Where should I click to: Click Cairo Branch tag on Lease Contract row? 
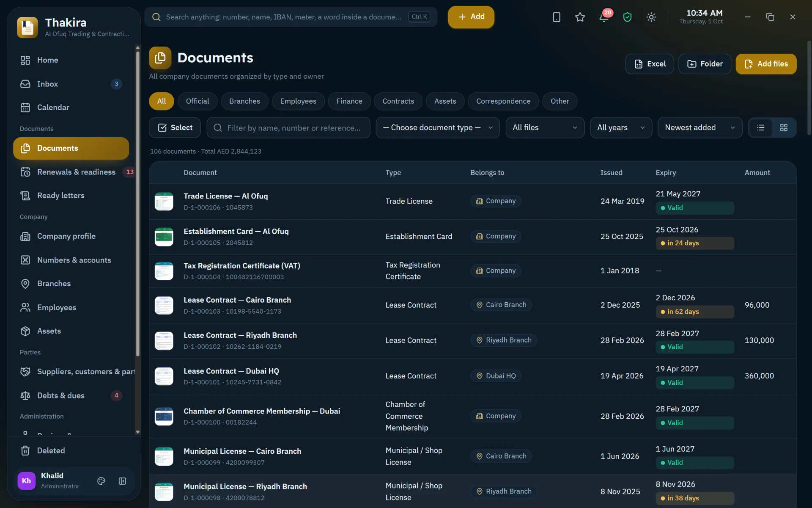pyautogui.click(x=501, y=305)
